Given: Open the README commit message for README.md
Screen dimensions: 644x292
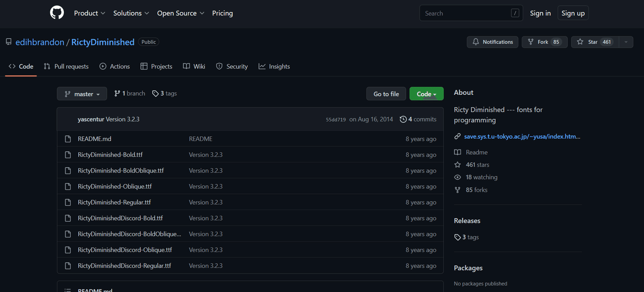Looking at the screenshot, I should pyautogui.click(x=201, y=139).
